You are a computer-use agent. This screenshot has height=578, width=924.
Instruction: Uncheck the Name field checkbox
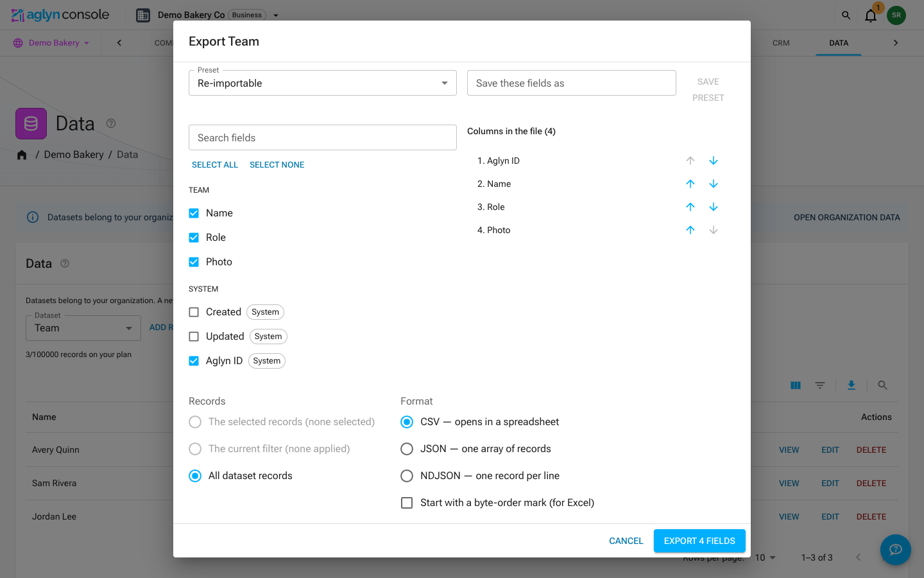(x=194, y=213)
